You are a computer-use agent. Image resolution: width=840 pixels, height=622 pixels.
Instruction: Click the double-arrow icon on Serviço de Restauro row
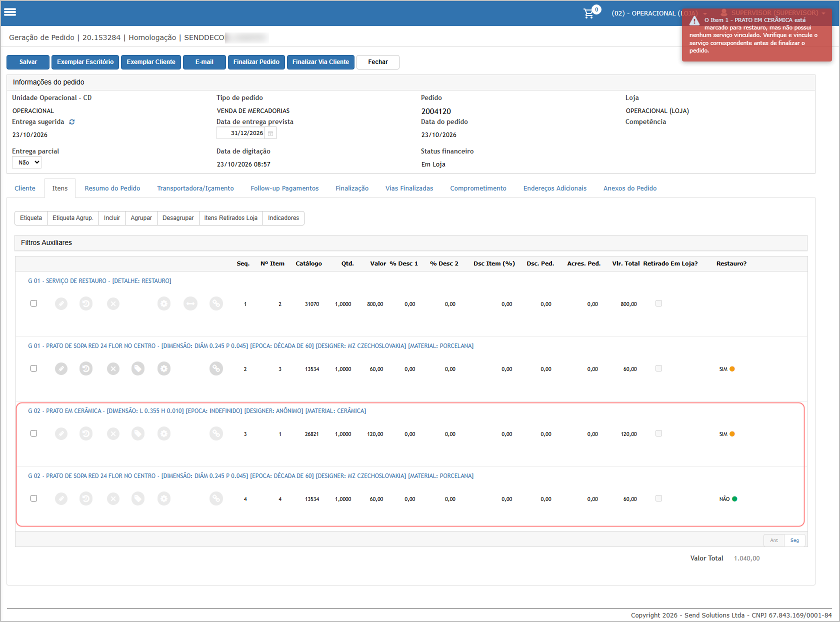190,303
